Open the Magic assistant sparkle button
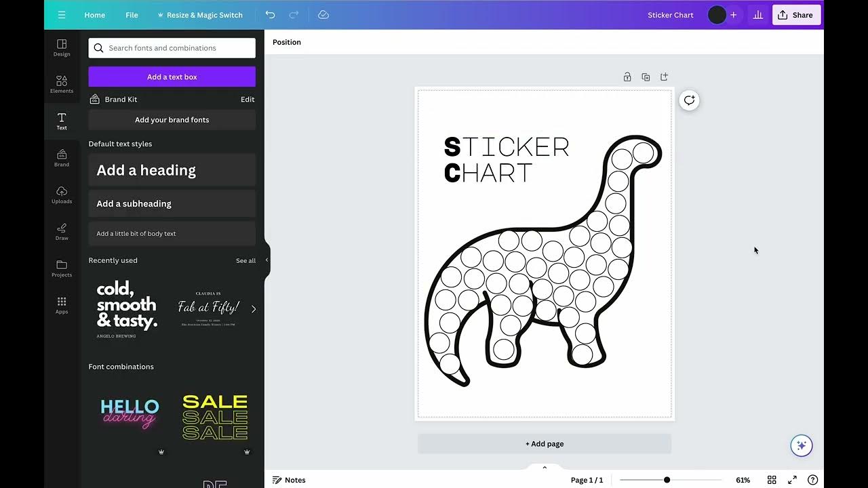The image size is (868, 488). (802, 445)
